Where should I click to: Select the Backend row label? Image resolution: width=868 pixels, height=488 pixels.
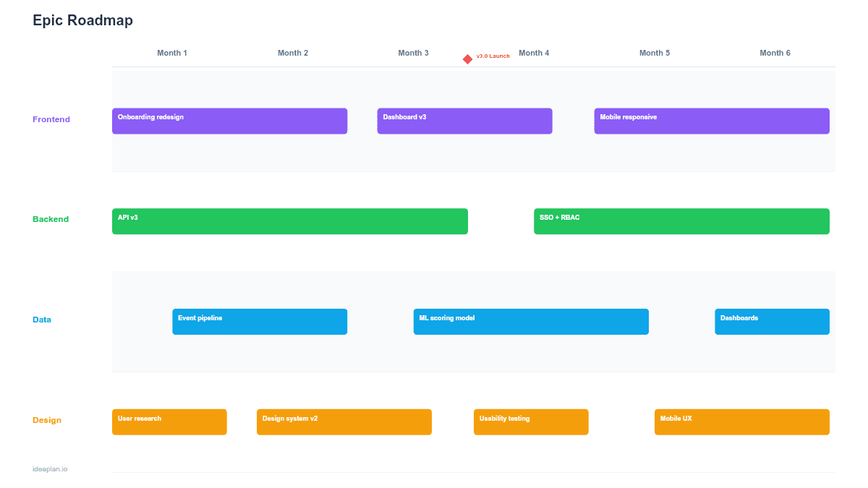[51, 219]
